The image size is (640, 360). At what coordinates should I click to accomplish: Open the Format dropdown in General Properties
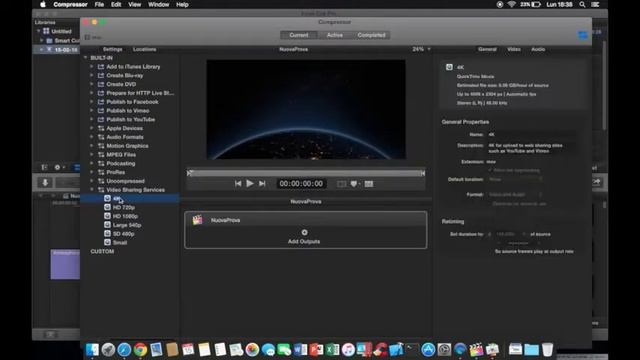click(516, 195)
